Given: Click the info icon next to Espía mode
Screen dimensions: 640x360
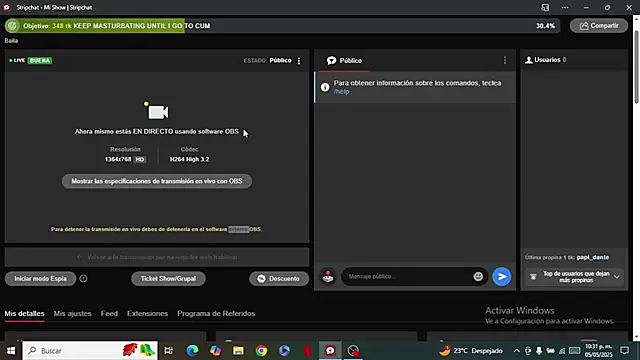Looking at the screenshot, I should pyautogui.click(x=83, y=279).
